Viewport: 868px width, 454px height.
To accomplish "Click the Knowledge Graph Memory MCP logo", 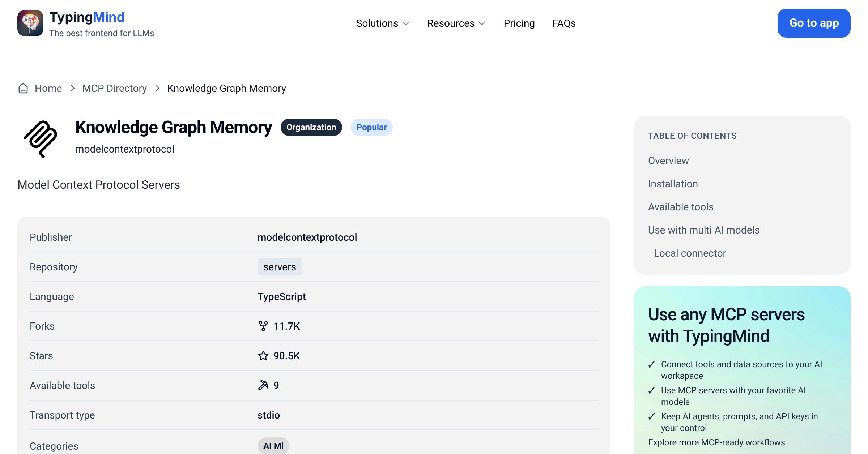I will 41,139.
